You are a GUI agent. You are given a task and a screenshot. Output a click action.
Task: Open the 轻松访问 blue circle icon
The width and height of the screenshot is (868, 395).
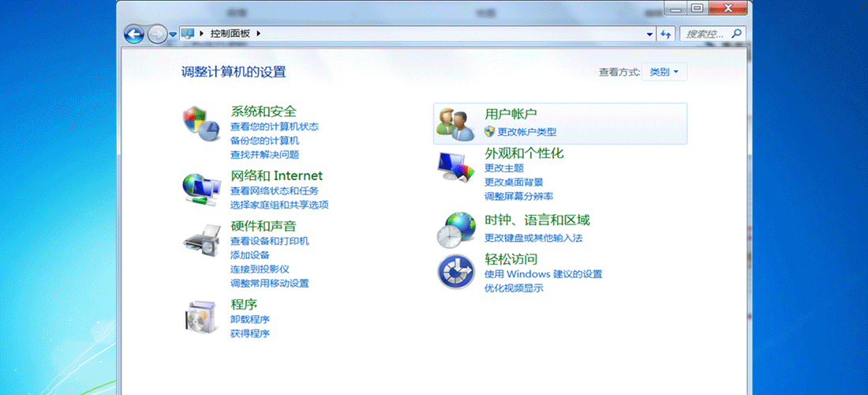tap(455, 272)
